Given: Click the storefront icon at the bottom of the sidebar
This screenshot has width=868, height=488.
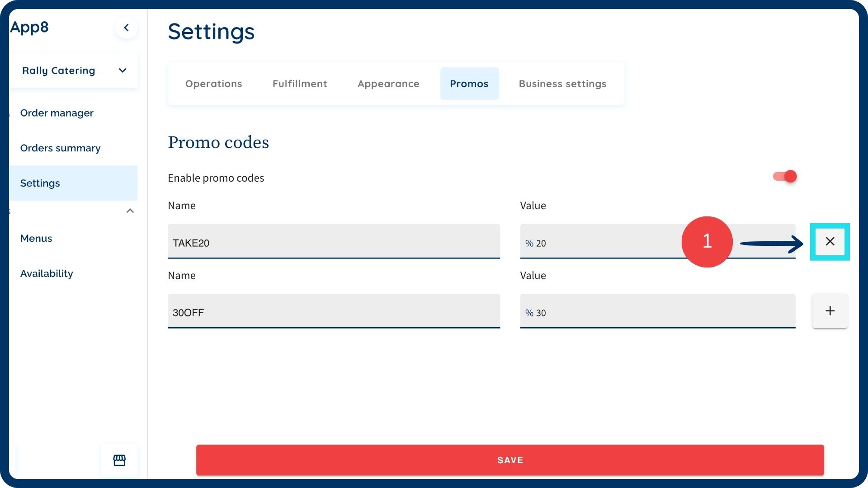Looking at the screenshot, I should point(119,460).
